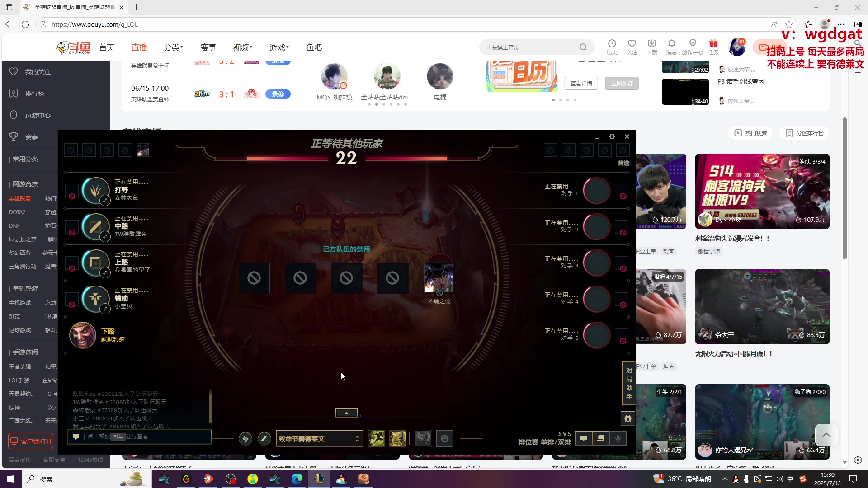Click the missions scroll icon next to chat button
The image size is (868, 488).
point(601,438)
